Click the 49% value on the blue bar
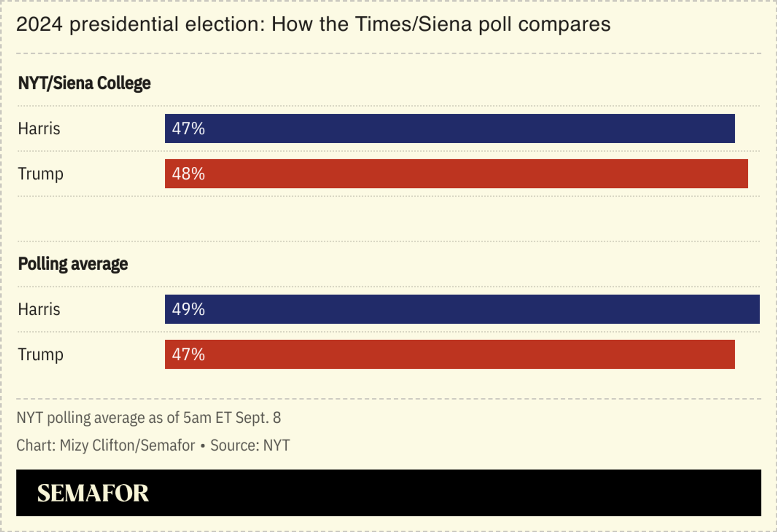Screen dimensions: 777x532 pyautogui.click(x=188, y=309)
